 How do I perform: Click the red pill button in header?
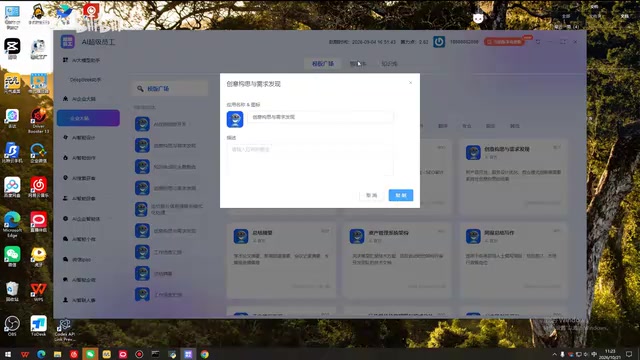(504, 42)
